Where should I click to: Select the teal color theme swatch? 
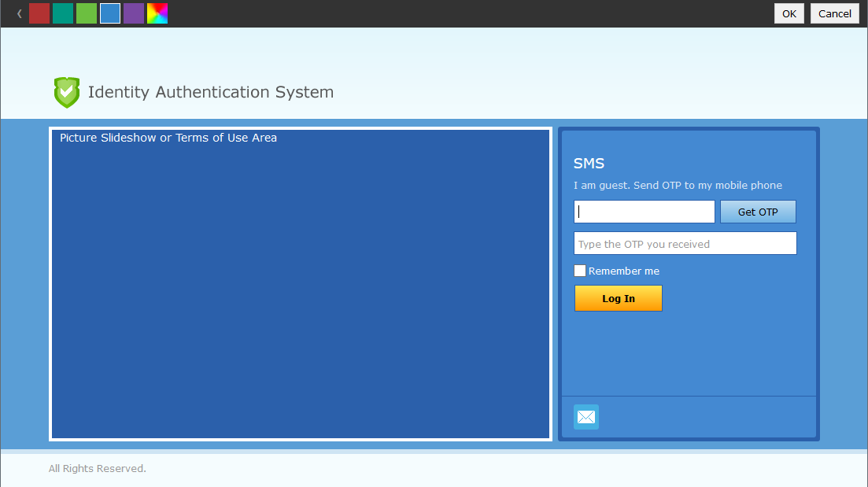(x=62, y=13)
